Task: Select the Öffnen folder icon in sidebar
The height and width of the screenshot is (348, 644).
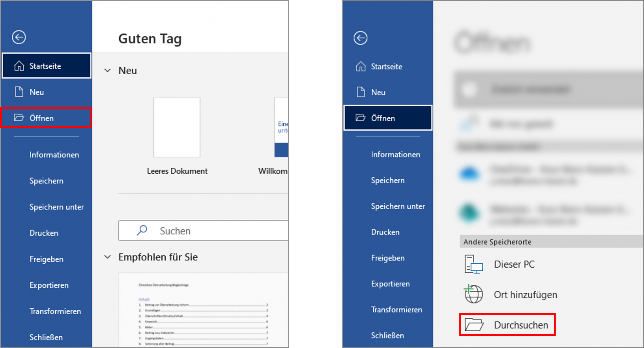Action: click(x=19, y=118)
